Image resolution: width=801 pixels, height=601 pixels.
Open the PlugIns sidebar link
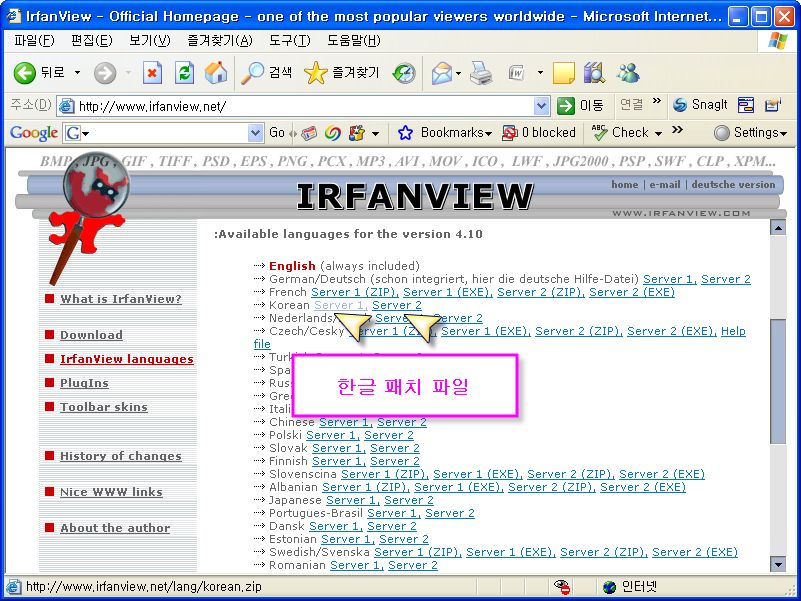click(x=84, y=383)
